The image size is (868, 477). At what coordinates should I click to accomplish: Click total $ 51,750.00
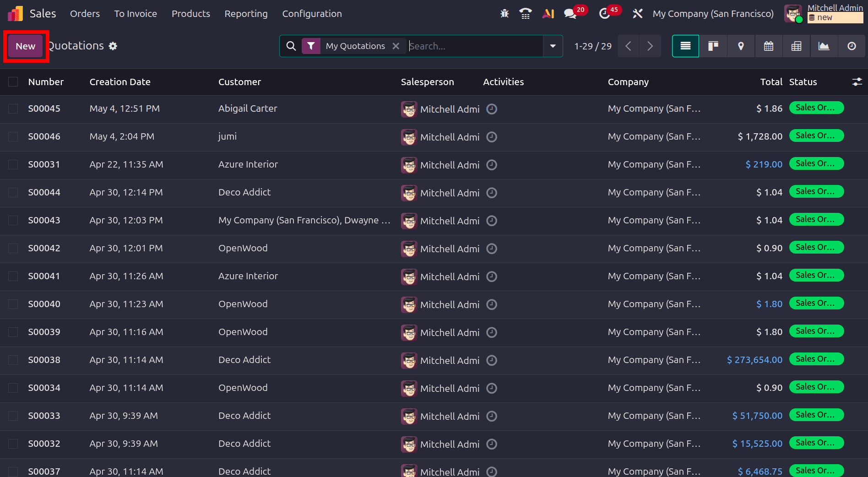[x=757, y=416]
